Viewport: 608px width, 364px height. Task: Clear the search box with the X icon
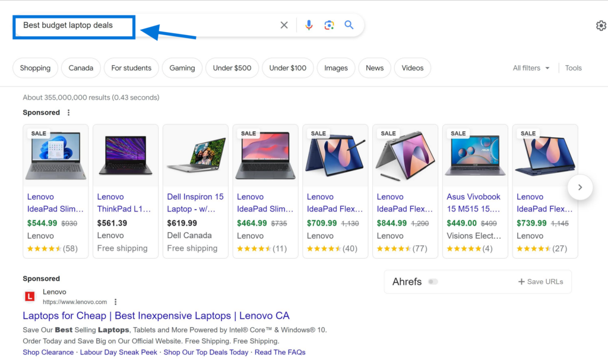[x=284, y=25]
